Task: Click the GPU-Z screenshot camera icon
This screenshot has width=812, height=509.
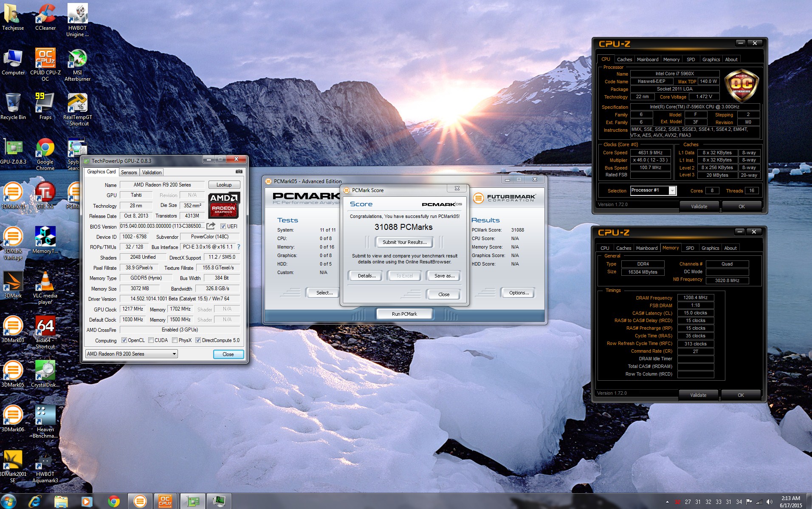Action: coord(239,172)
